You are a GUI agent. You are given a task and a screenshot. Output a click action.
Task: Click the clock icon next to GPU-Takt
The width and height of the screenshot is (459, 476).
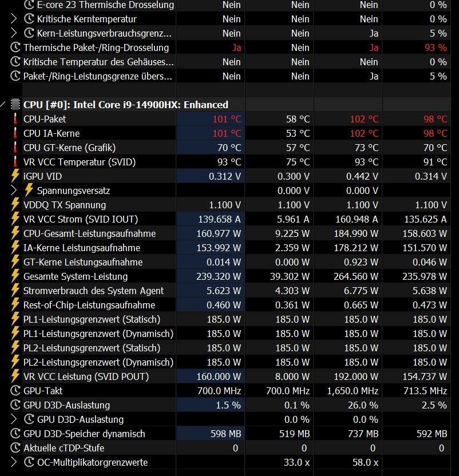(x=15, y=391)
